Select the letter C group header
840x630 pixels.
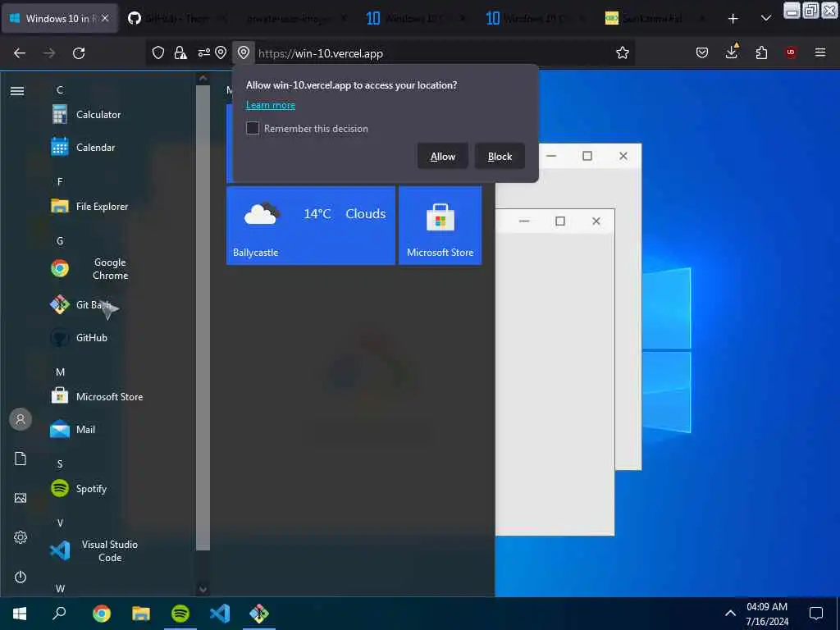[x=60, y=90]
